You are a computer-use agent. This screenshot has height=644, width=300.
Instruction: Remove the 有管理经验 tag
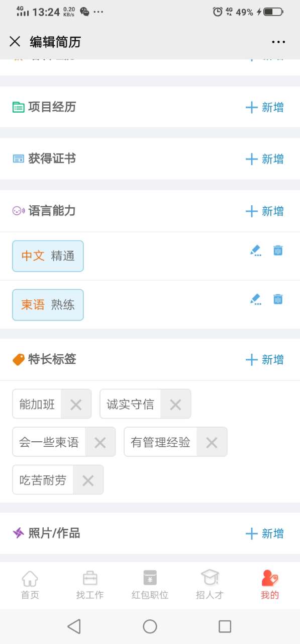tap(212, 443)
